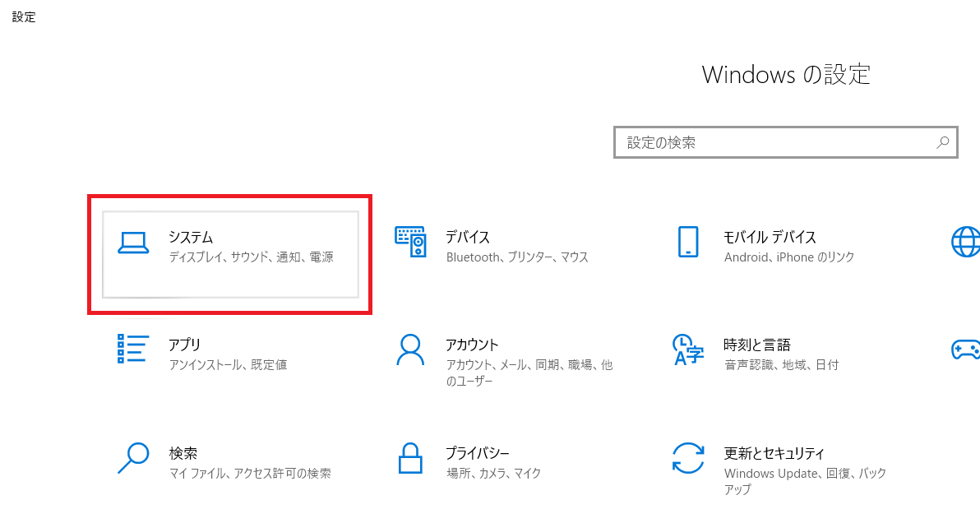Click the globe network icon
This screenshot has width=980, height=523.
(966, 242)
